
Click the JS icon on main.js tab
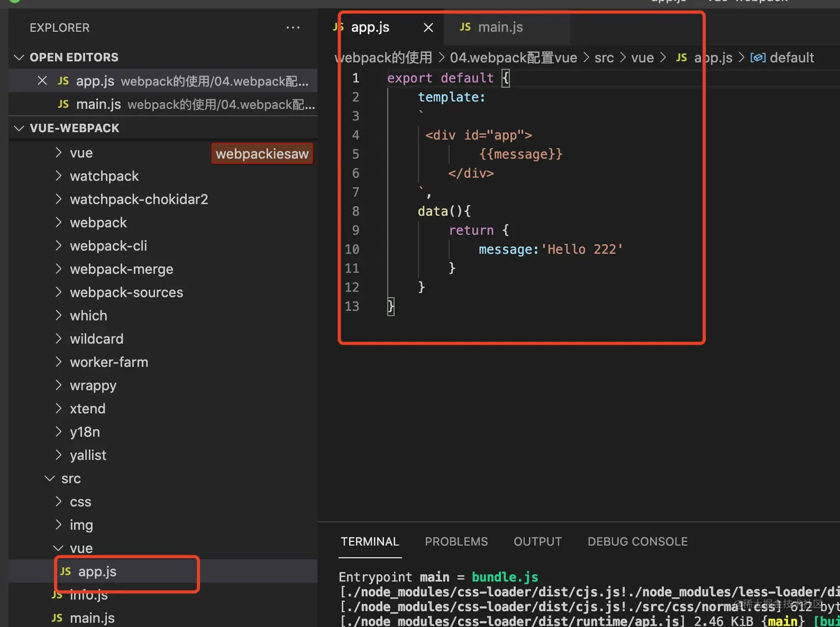(x=466, y=27)
